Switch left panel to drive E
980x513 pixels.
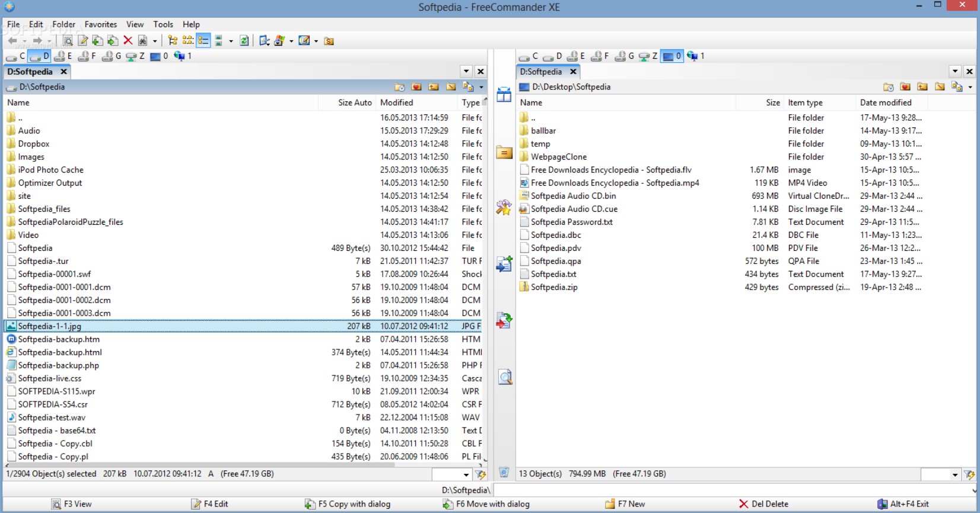(63, 56)
